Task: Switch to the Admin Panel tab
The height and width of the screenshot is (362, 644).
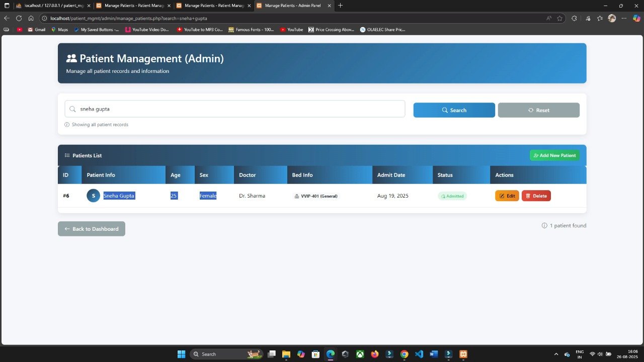Action: [292, 6]
